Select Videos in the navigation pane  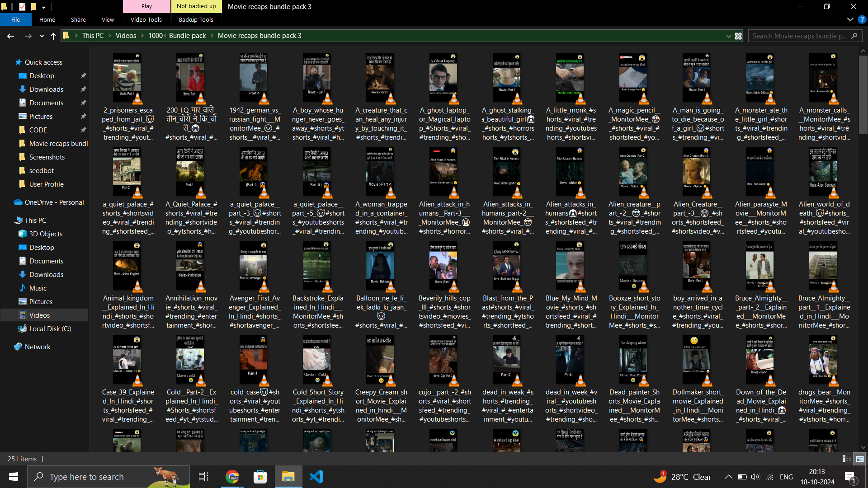(39, 315)
